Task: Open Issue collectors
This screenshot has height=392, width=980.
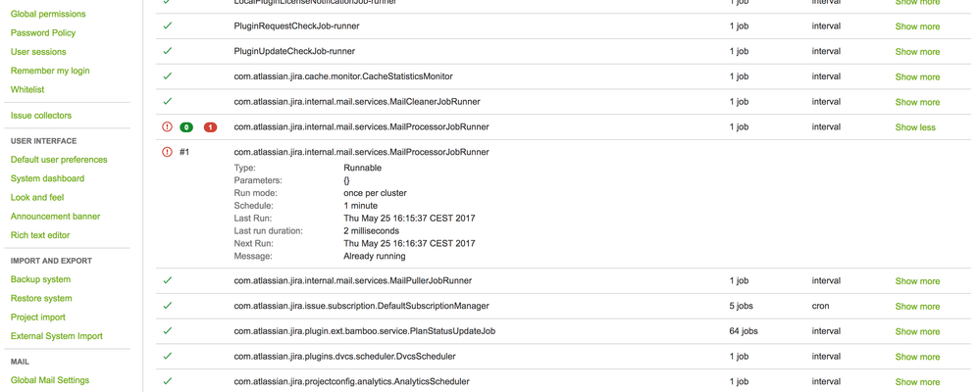Action: (x=41, y=116)
